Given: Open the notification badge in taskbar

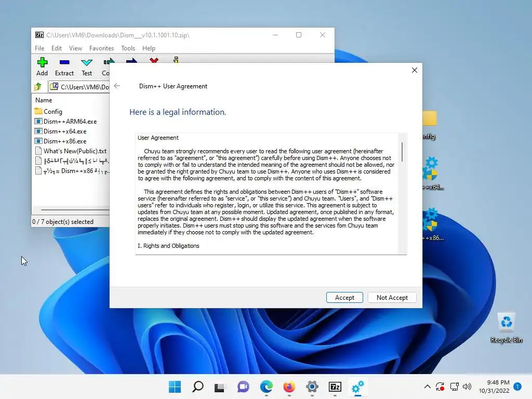Looking at the screenshot, I should point(517,387).
